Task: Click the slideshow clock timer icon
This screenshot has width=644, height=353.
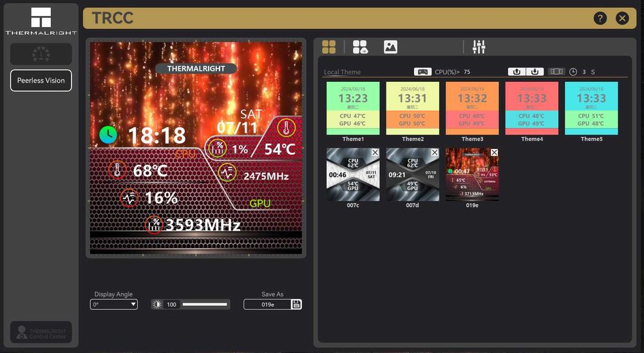Action: click(x=573, y=72)
